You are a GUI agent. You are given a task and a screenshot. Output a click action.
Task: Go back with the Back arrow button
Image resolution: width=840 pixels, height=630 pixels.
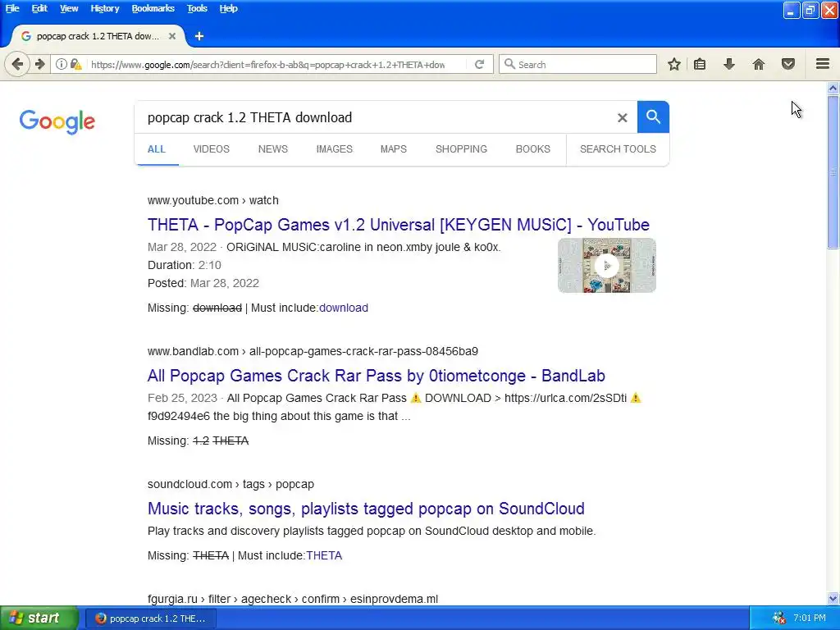(17, 64)
